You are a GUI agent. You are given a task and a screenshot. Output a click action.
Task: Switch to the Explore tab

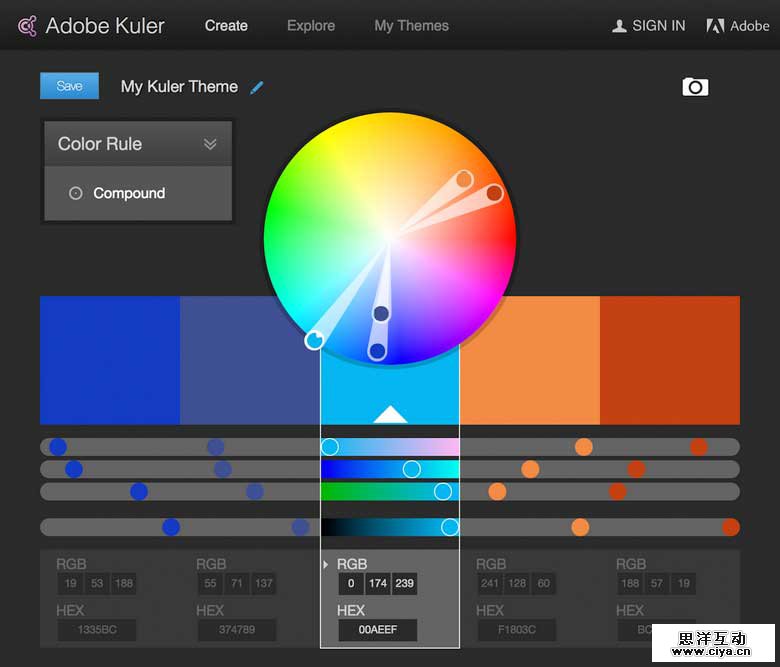tap(311, 26)
